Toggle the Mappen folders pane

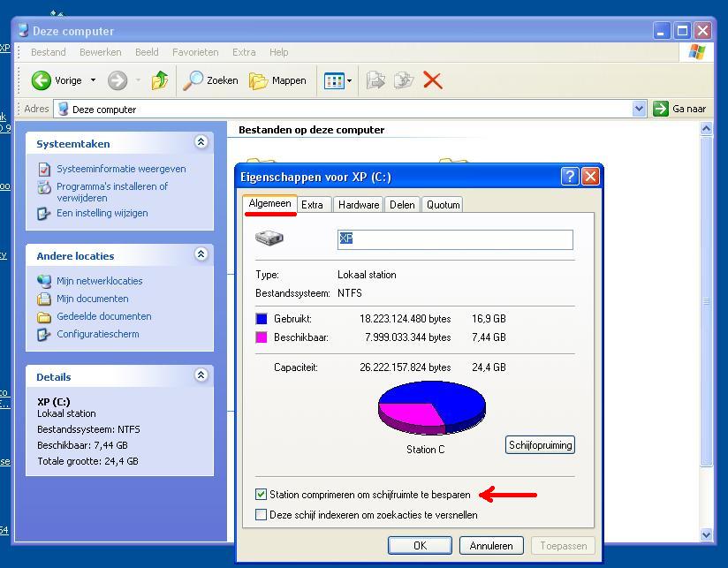(277, 80)
